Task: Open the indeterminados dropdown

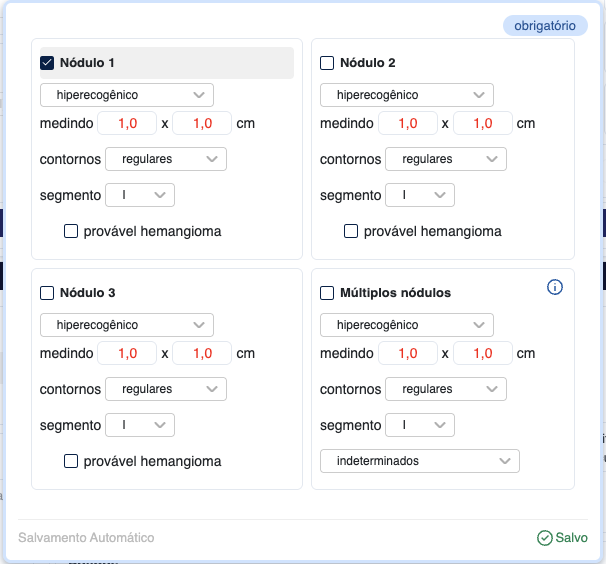Action: pos(420,461)
